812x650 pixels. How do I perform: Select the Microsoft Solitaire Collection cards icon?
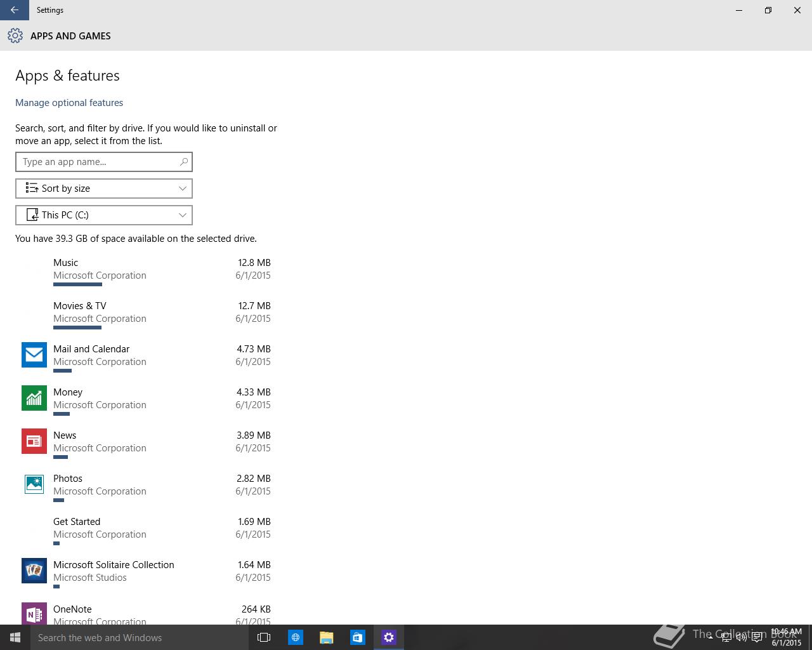[34, 571]
